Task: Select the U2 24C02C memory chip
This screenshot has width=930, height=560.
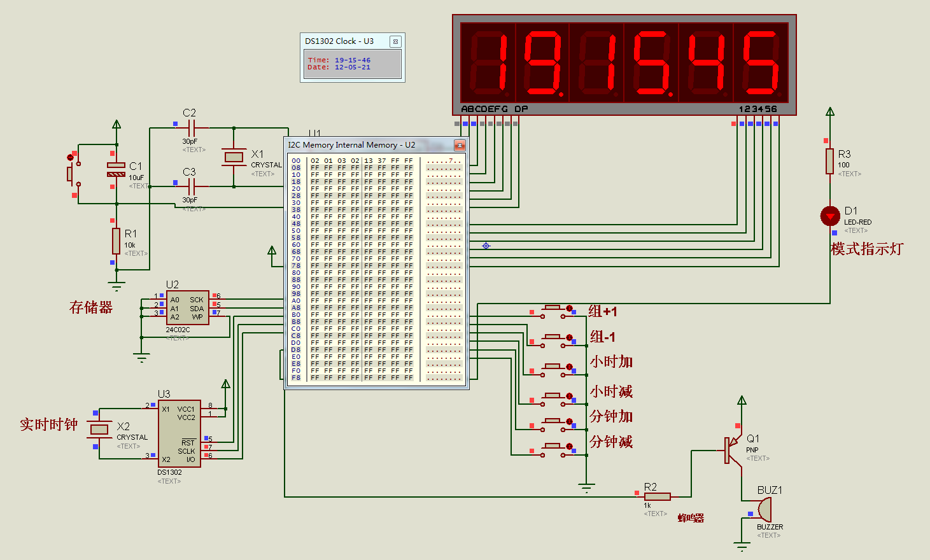Action: pyautogui.click(x=188, y=308)
